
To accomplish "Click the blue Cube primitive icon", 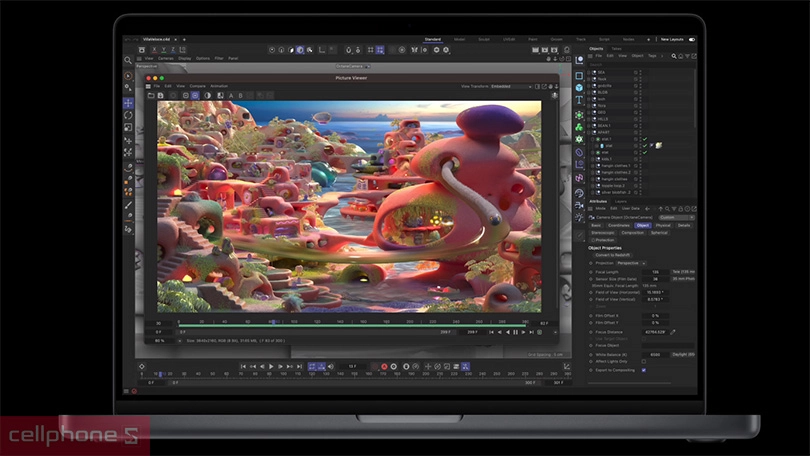I will pos(579,88).
